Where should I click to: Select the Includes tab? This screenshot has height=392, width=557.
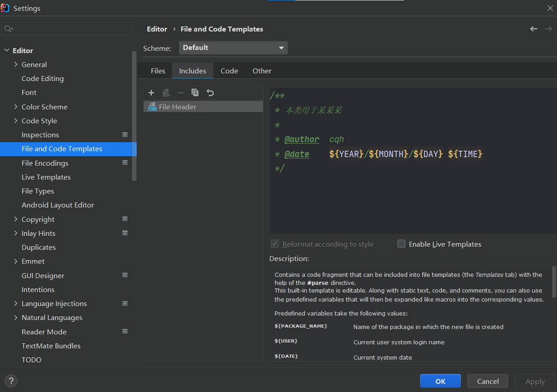193,71
